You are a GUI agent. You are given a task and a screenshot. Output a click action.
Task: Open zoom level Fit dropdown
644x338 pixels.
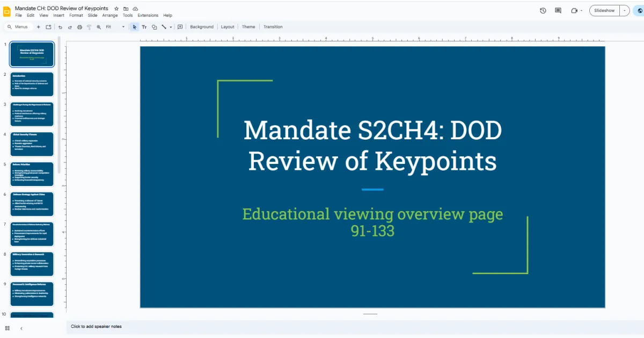[x=115, y=27]
